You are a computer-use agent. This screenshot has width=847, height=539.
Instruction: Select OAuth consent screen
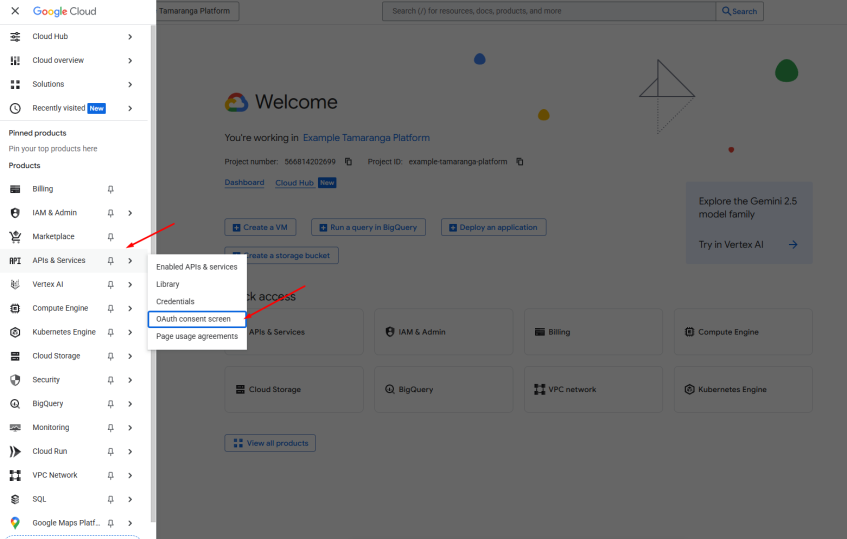(x=194, y=319)
